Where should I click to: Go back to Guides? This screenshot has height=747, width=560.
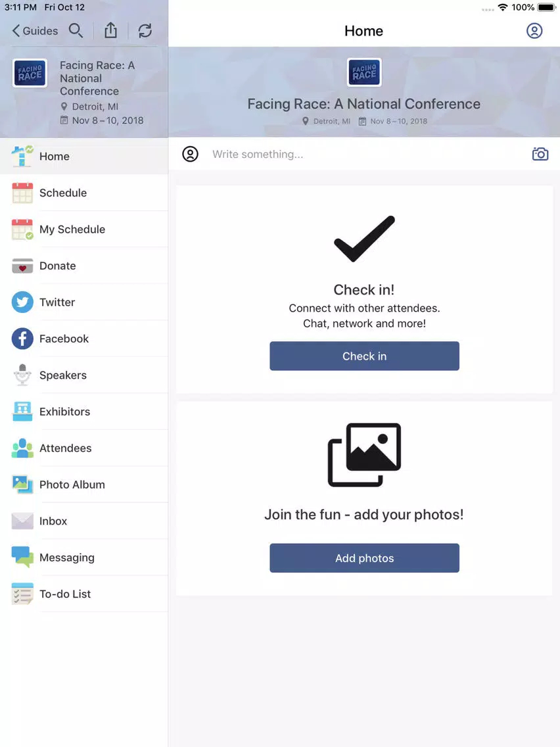[35, 30]
